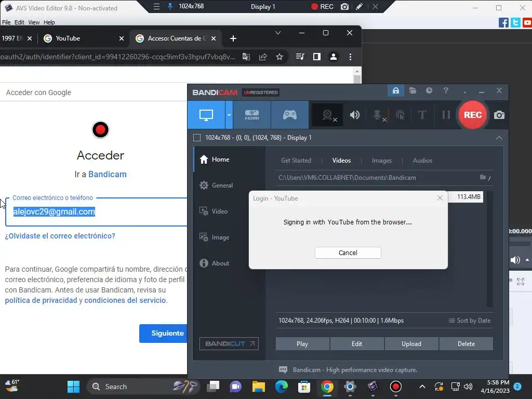
Task: Open AVS Video Editor File menu
Action: coord(6,22)
